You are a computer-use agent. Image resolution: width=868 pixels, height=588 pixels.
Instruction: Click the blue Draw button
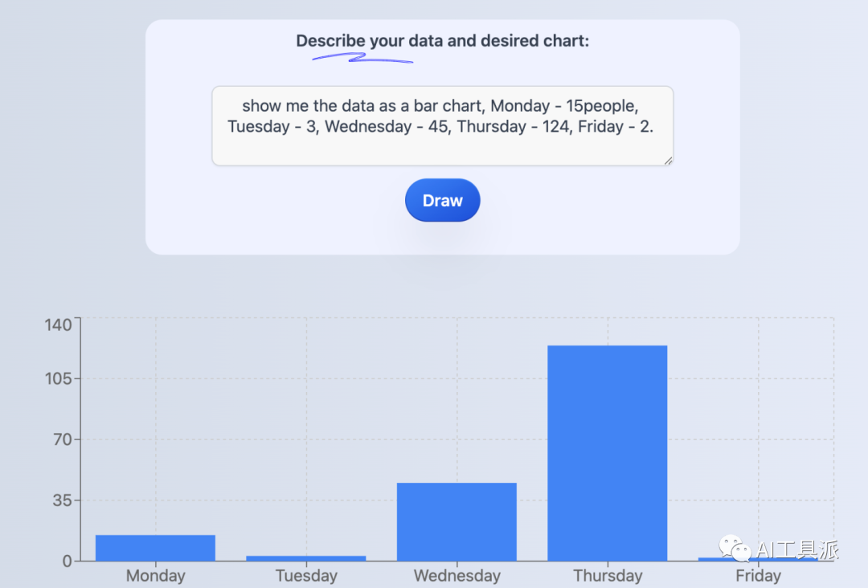(x=442, y=200)
